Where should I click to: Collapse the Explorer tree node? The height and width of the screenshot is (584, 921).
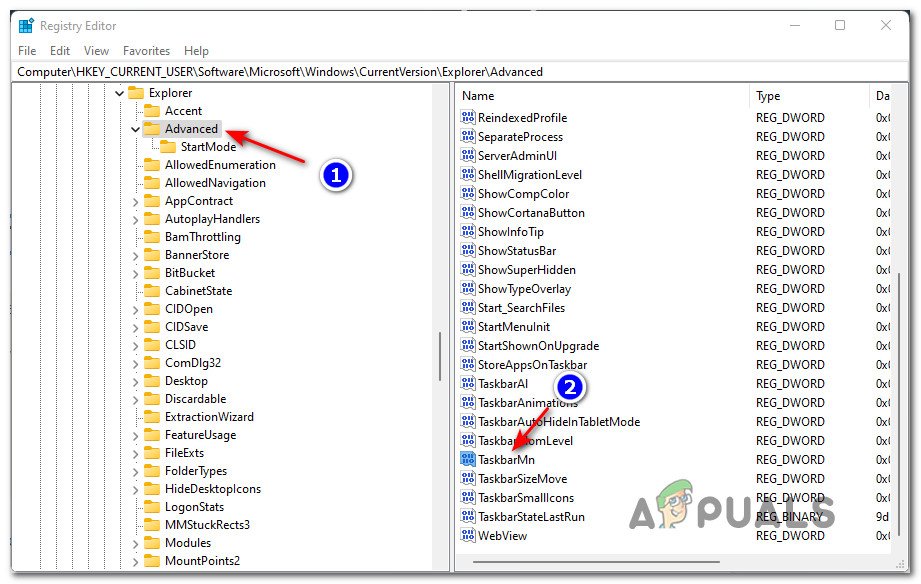click(119, 93)
